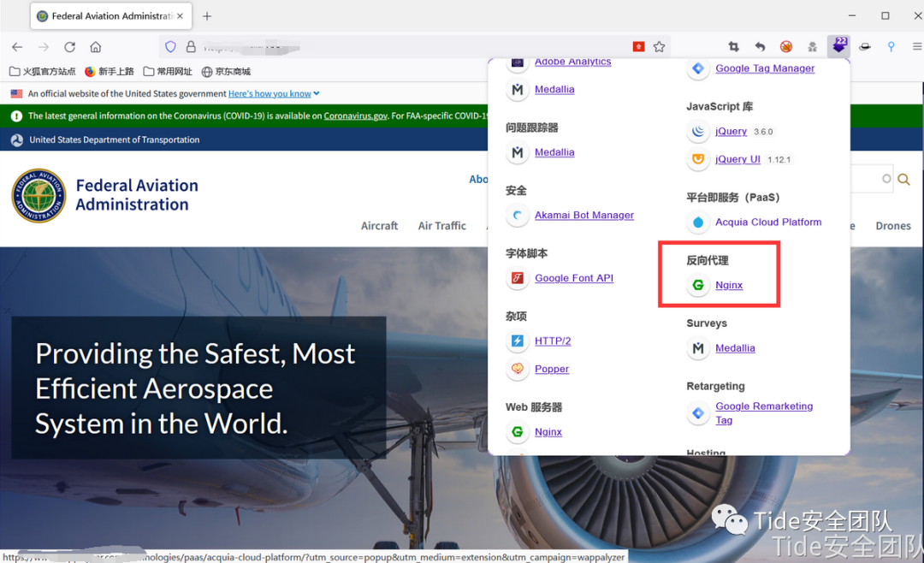924x563 pixels.
Task: Open the Acquia Cloud Platform link
Action: point(768,222)
